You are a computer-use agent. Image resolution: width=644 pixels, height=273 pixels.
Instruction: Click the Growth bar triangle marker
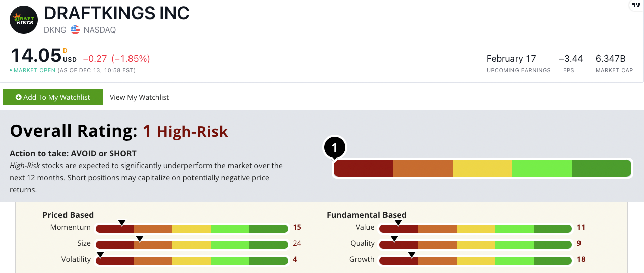(x=412, y=254)
